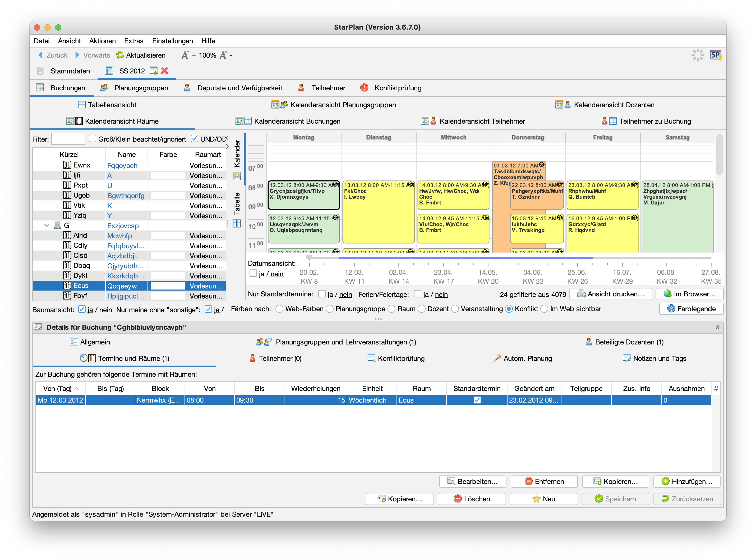Enable Groß/Klein beachtet checkbox
This screenshot has width=756, height=560.
(92, 139)
